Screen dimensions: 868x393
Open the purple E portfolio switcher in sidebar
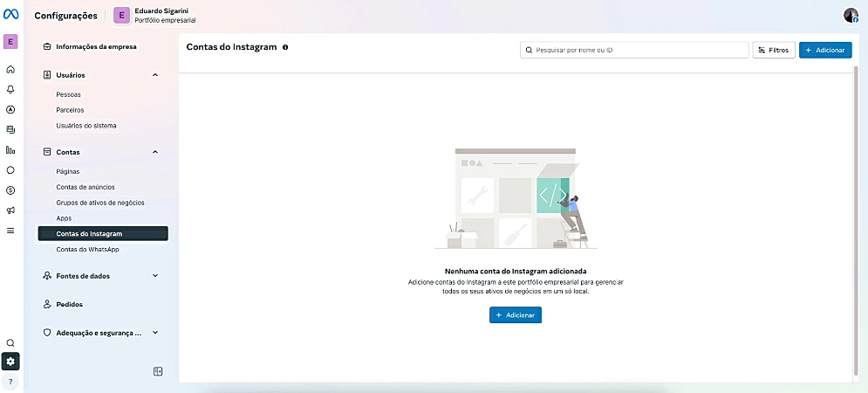10,42
